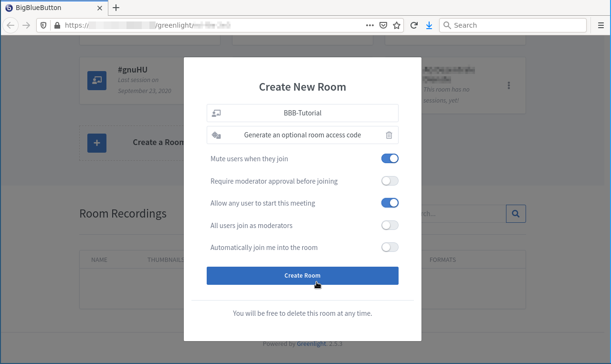Go back with the browser back arrow
The height and width of the screenshot is (364, 611).
(x=11, y=25)
